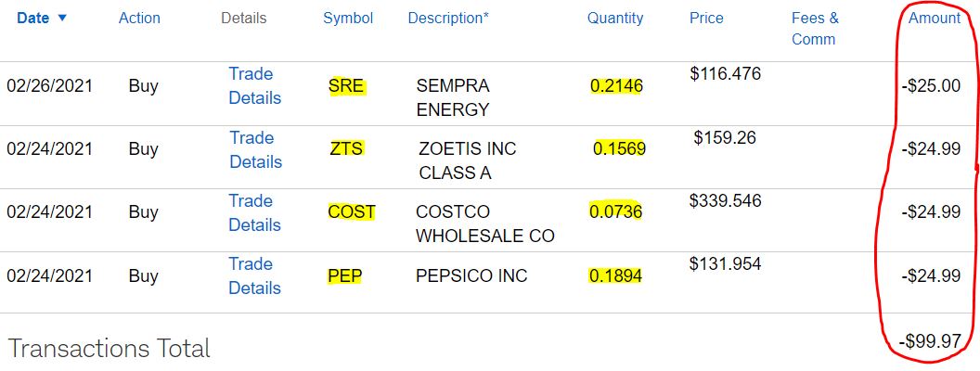Sort by the Symbol column header
This screenshot has height=371, width=980.
(x=348, y=19)
